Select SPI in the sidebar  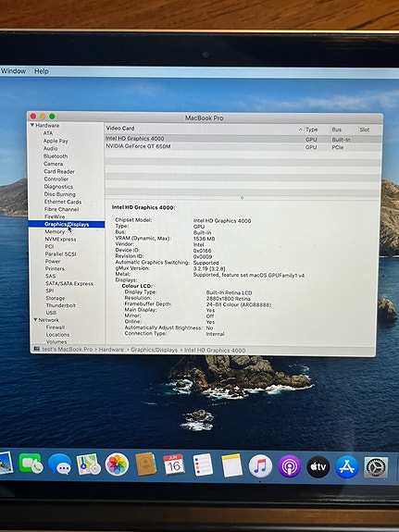pos(50,291)
